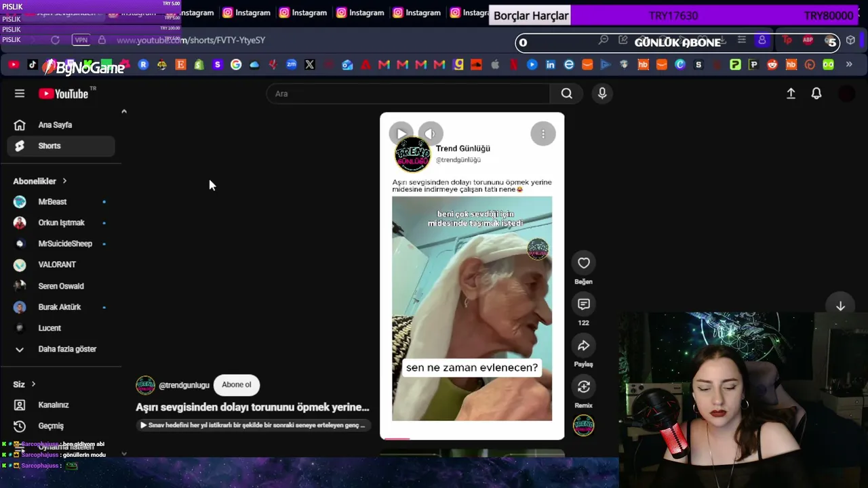This screenshot has height=488, width=868.
Task: Click the VPN badge in address bar
Action: 81,40
